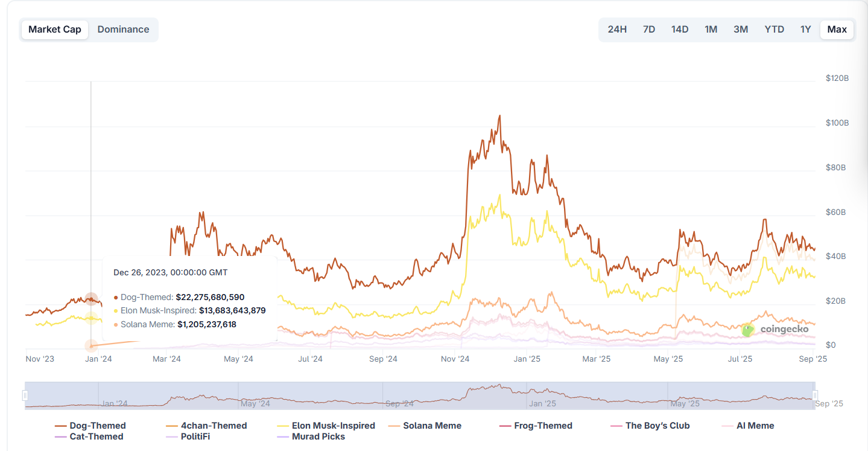The image size is (868, 451).
Task: Click the left navigator range handle
Action: [x=25, y=395]
